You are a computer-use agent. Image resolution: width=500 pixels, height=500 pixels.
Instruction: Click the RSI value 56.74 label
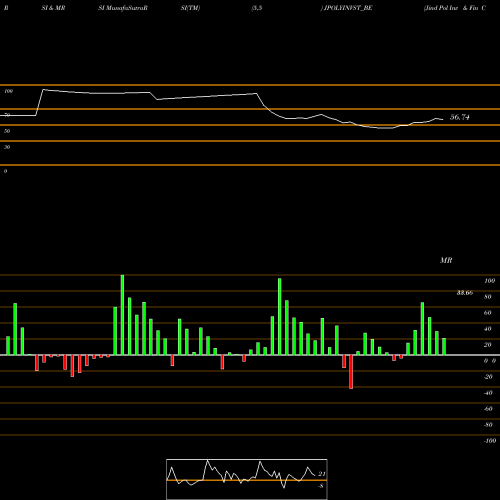[460, 117]
